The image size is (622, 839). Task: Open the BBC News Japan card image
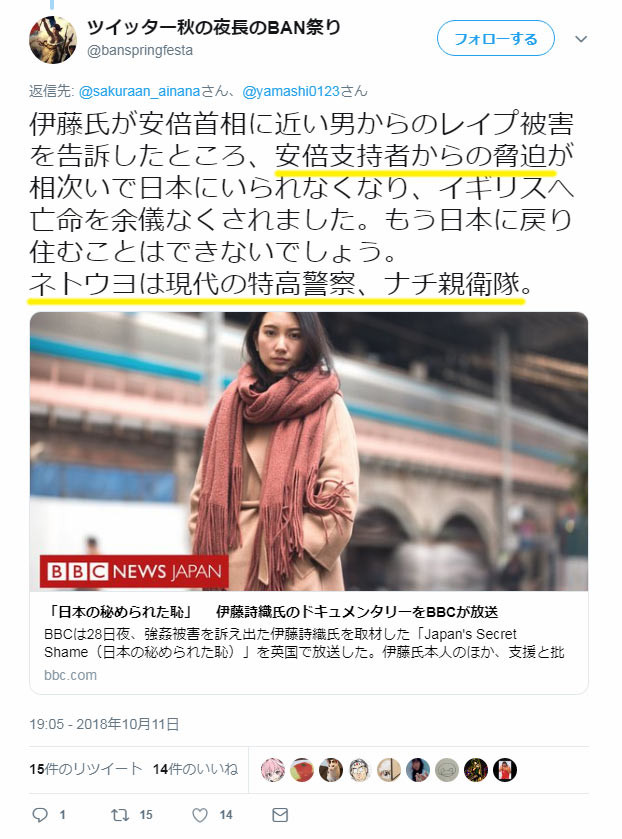pyautogui.click(x=309, y=451)
